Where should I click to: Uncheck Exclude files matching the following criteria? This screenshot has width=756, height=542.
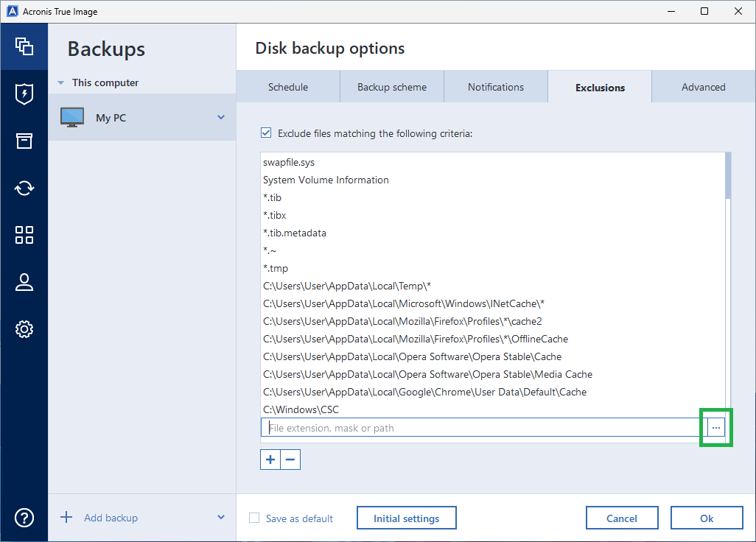click(x=266, y=133)
